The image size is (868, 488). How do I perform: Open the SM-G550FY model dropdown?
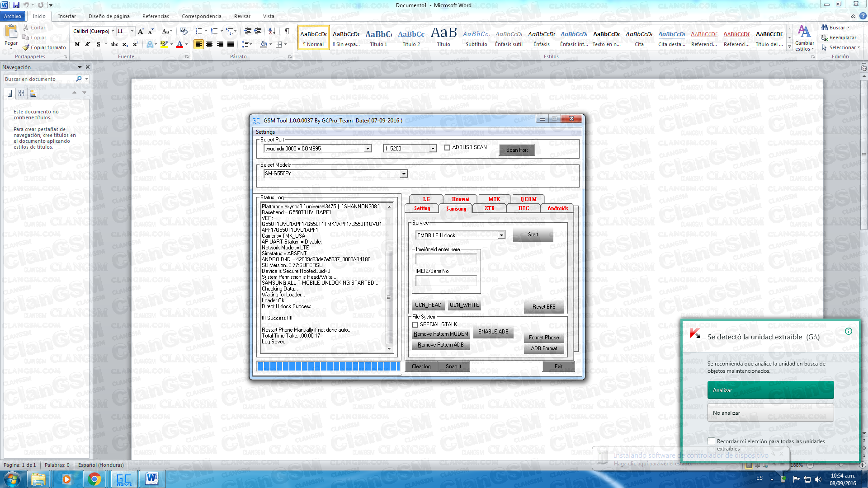[404, 174]
